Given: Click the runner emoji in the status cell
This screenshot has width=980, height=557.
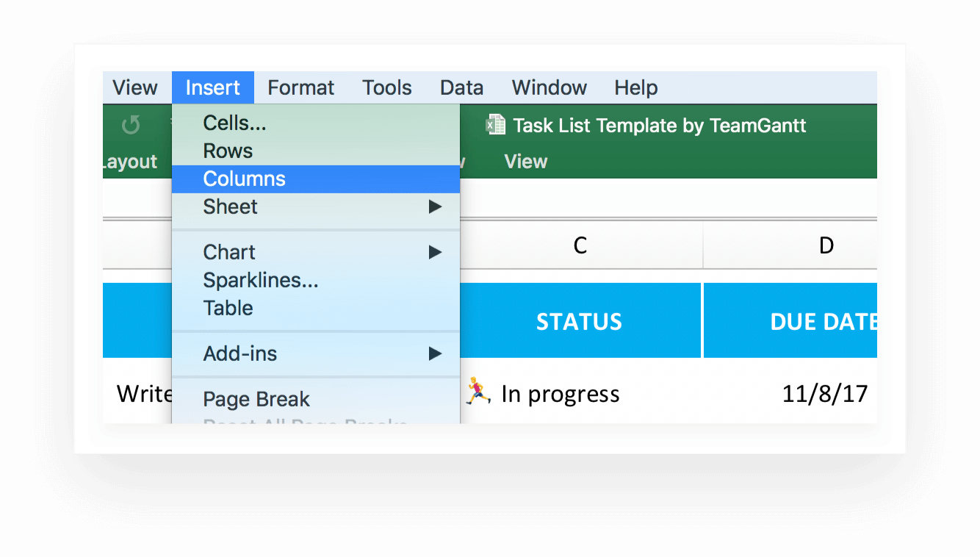Looking at the screenshot, I should [x=478, y=392].
